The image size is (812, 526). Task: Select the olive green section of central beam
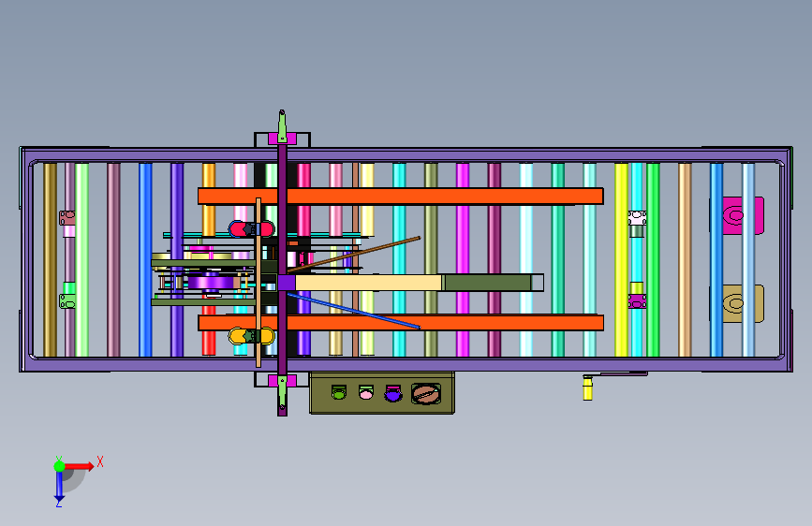click(x=488, y=283)
